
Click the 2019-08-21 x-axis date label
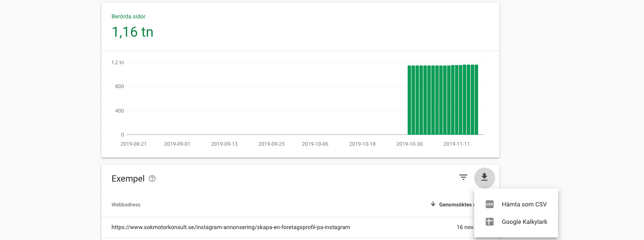[x=133, y=144]
